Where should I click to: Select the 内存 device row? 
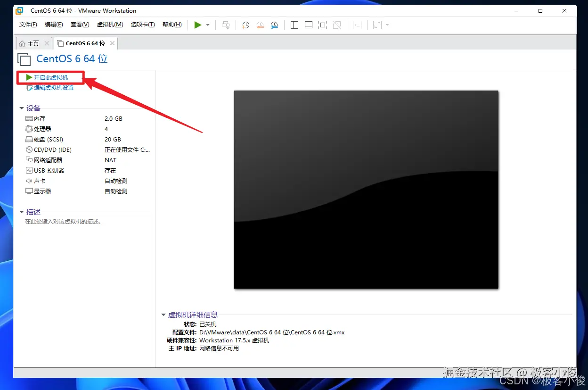tap(88, 119)
